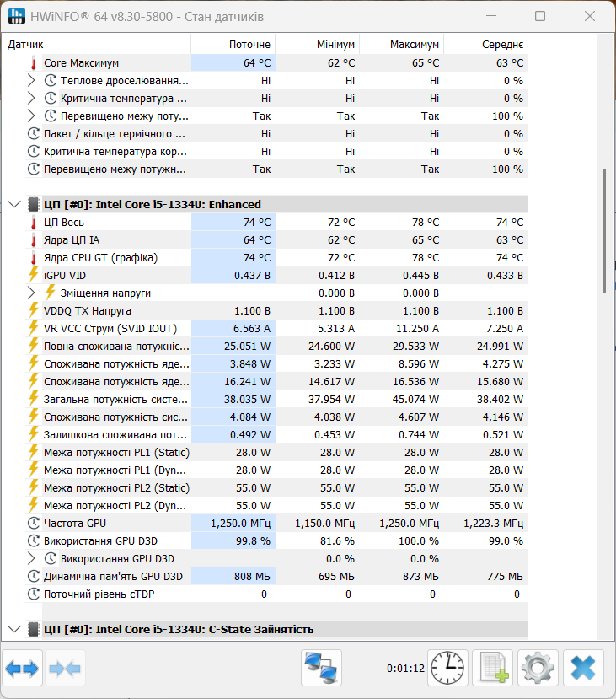Screen dimensions: 616x699
Task: Close sensors with blue X button
Action: [583, 668]
